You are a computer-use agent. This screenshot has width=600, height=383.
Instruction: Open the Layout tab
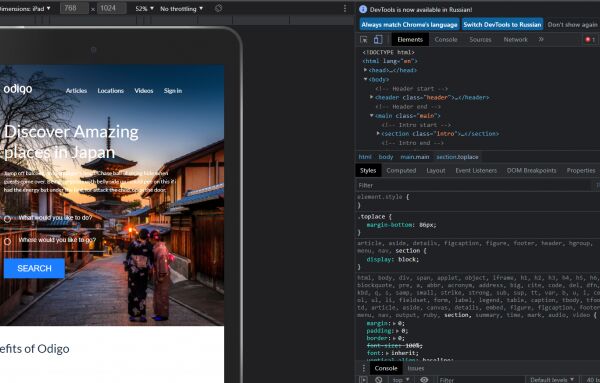(x=435, y=170)
